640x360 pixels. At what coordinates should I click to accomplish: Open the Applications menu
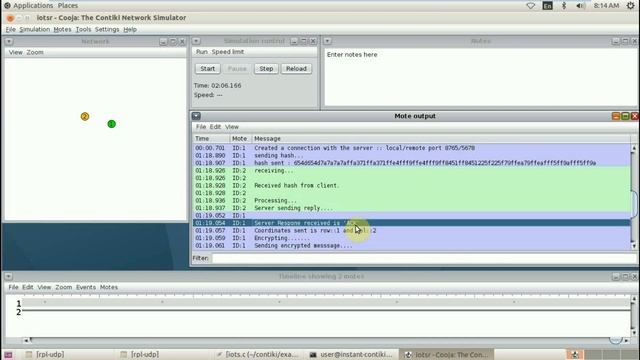point(33,6)
